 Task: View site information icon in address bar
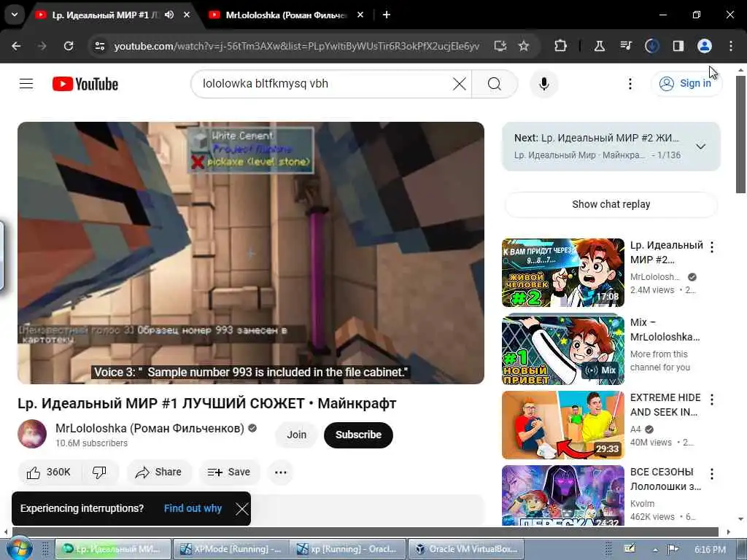tap(99, 46)
